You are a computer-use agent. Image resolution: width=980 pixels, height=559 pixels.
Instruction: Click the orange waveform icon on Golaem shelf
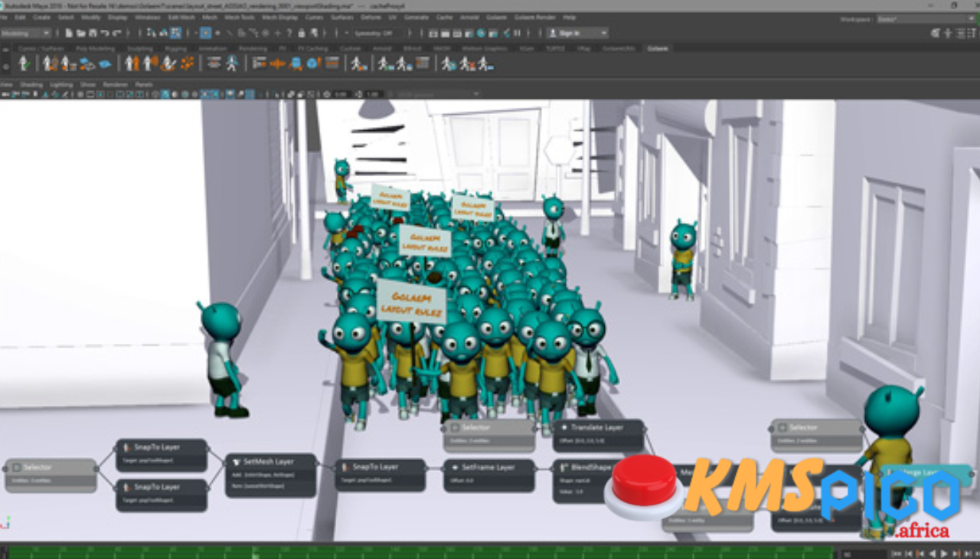pyautogui.click(x=277, y=64)
